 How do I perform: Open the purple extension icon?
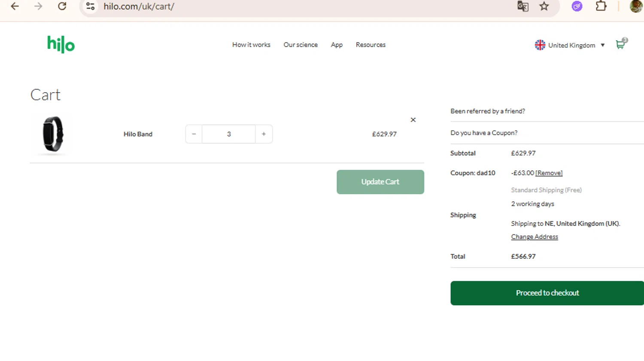tap(577, 6)
